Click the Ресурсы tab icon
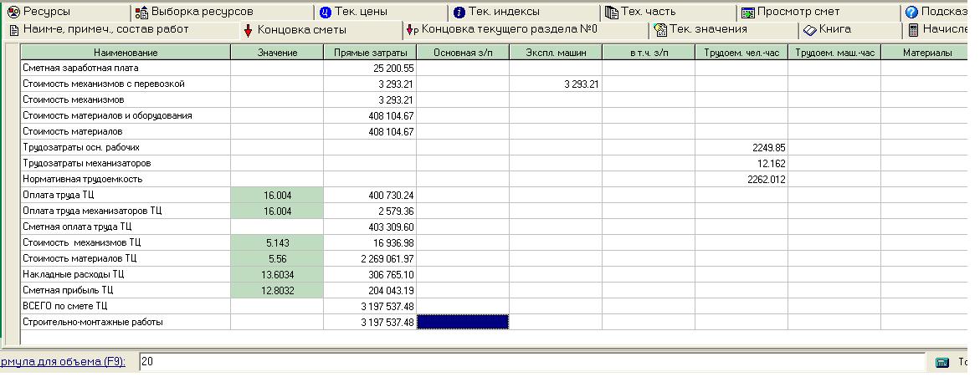980x382 pixels. pyautogui.click(x=13, y=12)
